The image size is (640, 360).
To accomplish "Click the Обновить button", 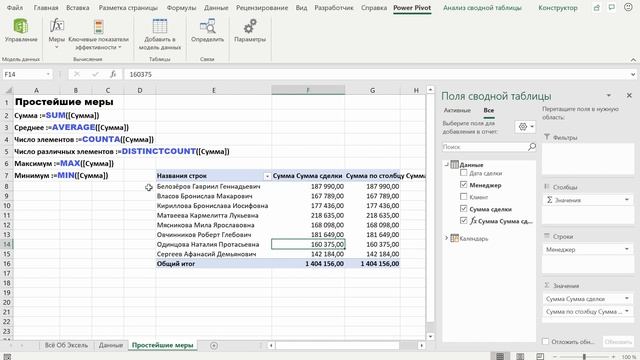I will [618, 342].
